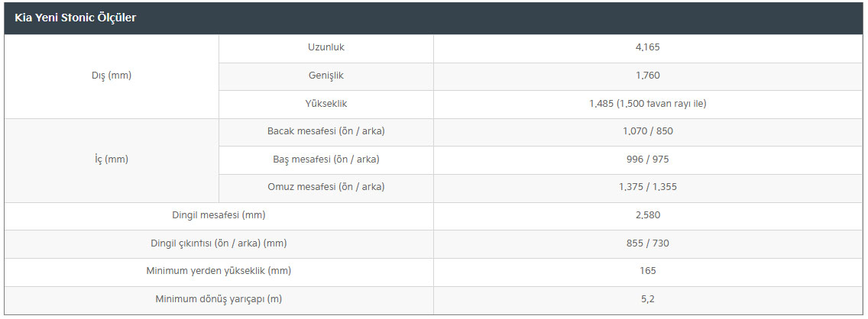Click the Genişlik row label
The width and height of the screenshot is (868, 319).
325,76
